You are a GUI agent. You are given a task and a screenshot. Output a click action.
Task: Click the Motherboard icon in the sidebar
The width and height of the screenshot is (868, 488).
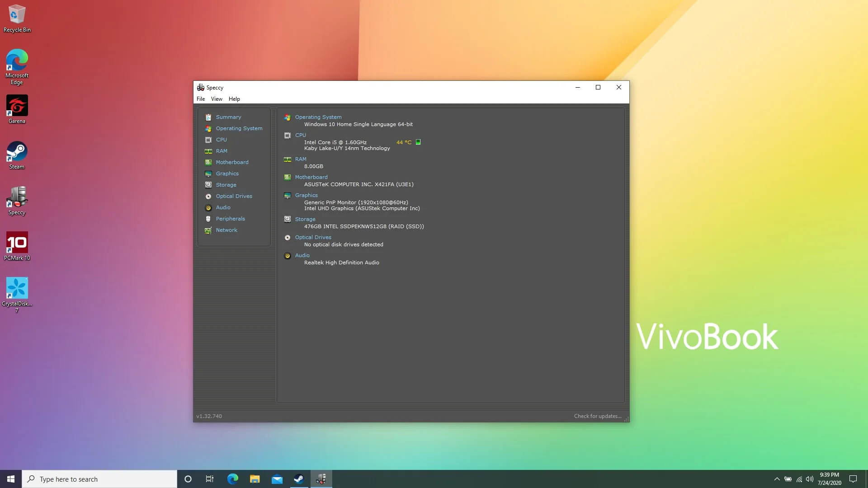[x=208, y=162]
